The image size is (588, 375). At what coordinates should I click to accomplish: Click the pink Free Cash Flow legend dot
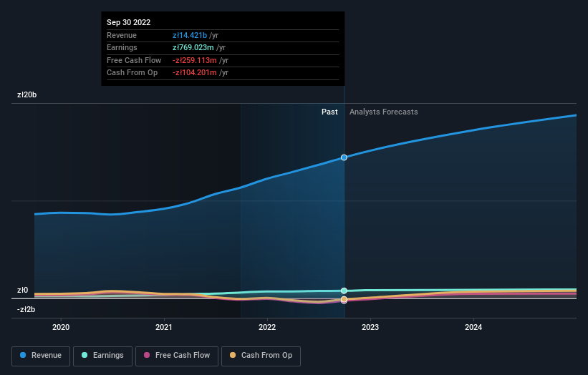tap(147, 355)
